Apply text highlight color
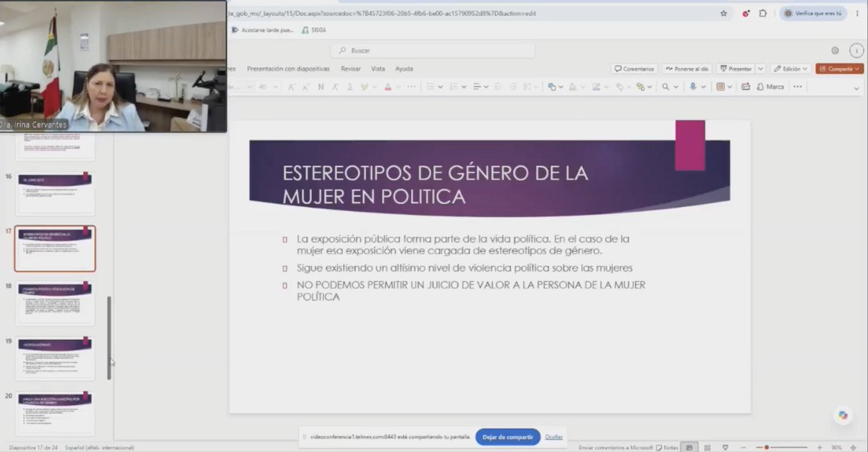868x452 pixels. click(365, 87)
